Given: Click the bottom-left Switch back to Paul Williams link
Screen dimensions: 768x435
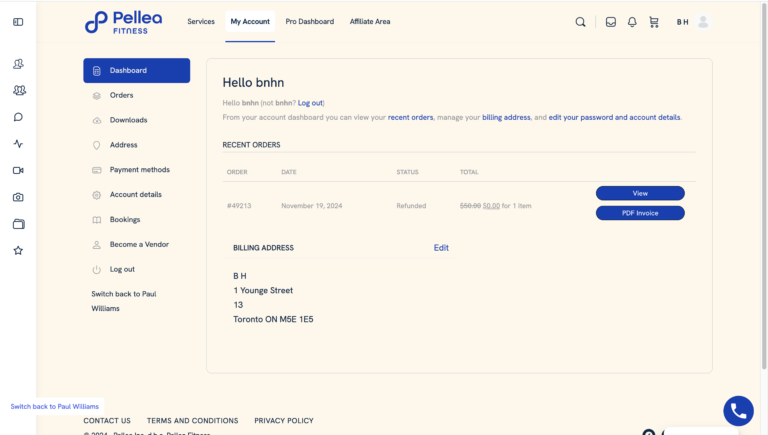Looking at the screenshot, I should click(x=55, y=407).
